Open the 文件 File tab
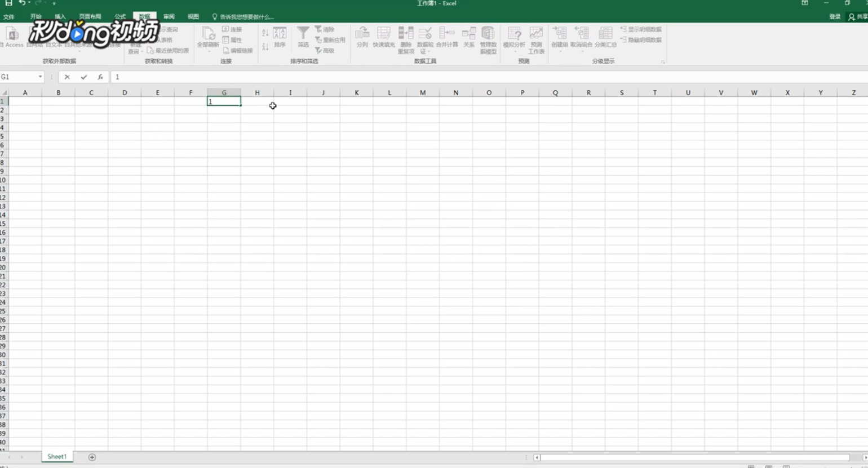 9,17
